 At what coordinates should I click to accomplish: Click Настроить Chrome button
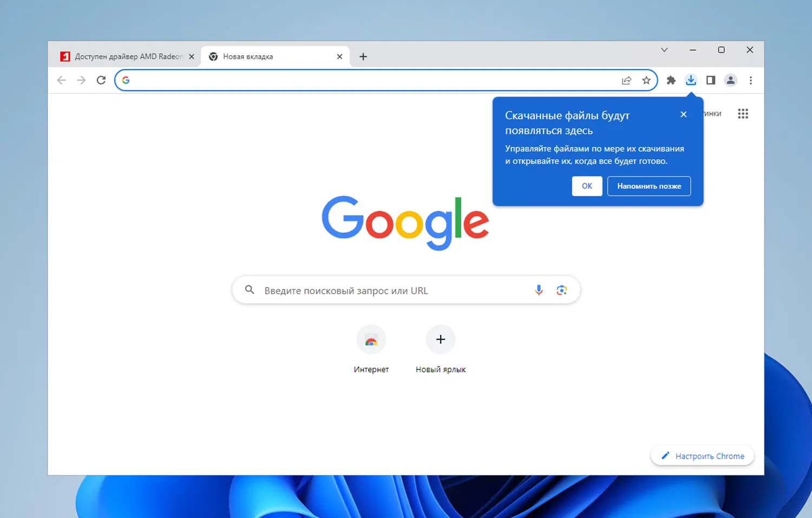(703, 456)
